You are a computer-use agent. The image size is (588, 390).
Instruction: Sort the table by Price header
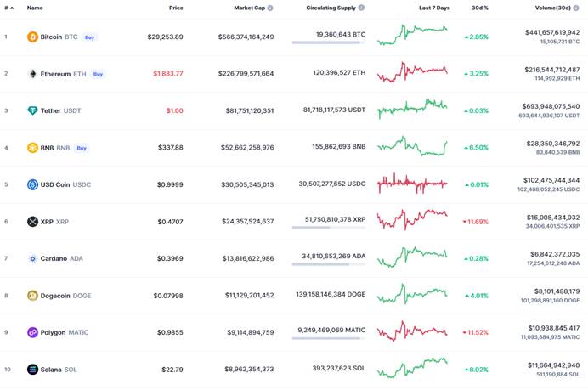tap(176, 8)
